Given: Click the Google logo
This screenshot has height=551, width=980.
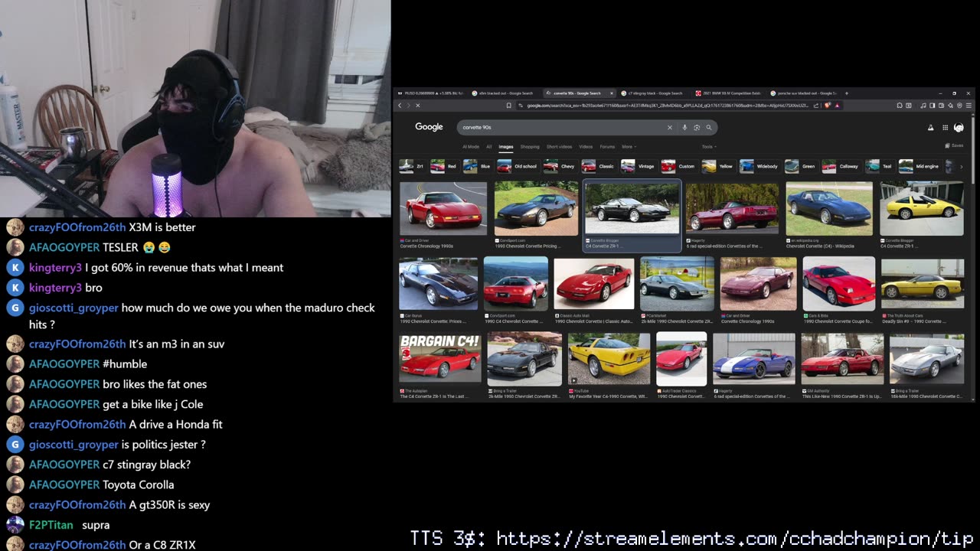Looking at the screenshot, I should [x=429, y=127].
